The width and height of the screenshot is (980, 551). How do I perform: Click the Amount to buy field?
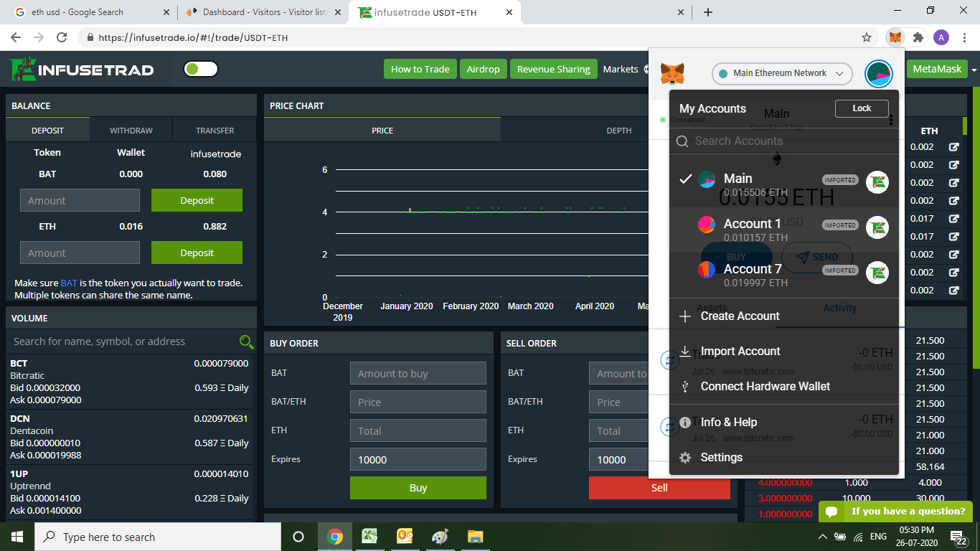pos(418,374)
